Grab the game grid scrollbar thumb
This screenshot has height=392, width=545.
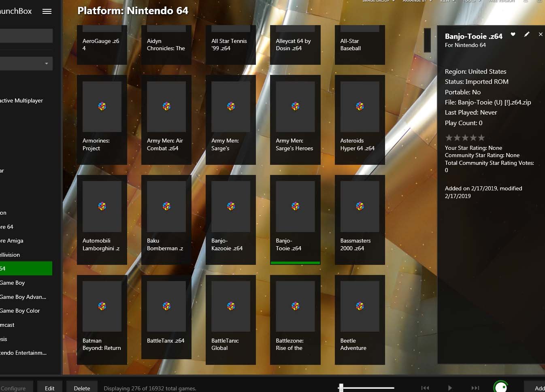pos(427,40)
